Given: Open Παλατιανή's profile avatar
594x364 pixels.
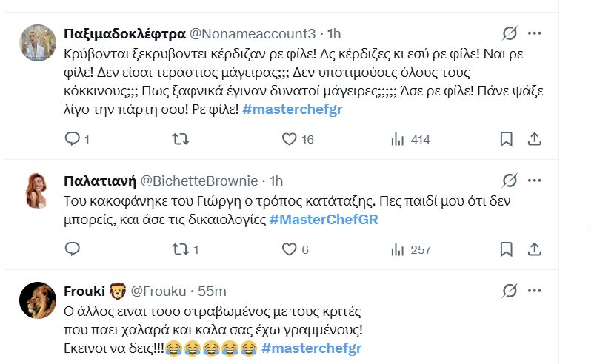Looking at the screenshot, I should (37, 191).
